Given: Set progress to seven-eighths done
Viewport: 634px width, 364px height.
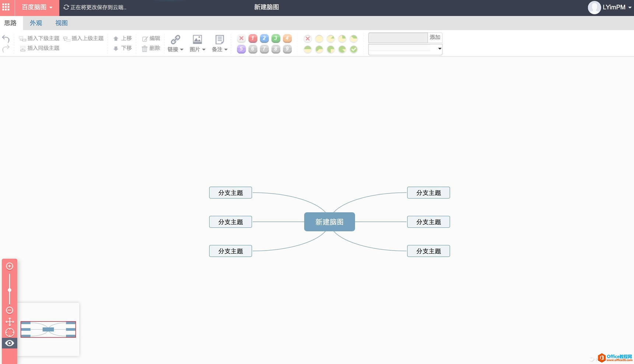Looking at the screenshot, I should click(342, 49).
